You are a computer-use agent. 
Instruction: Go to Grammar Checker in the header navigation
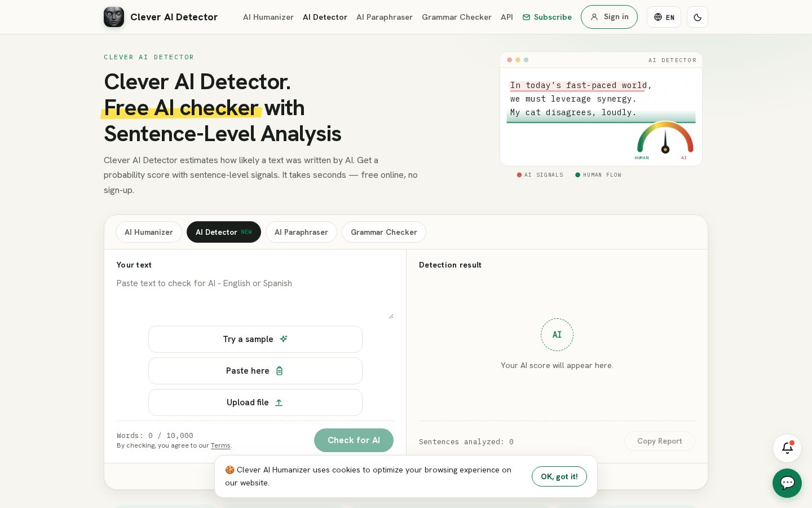pyautogui.click(x=457, y=17)
